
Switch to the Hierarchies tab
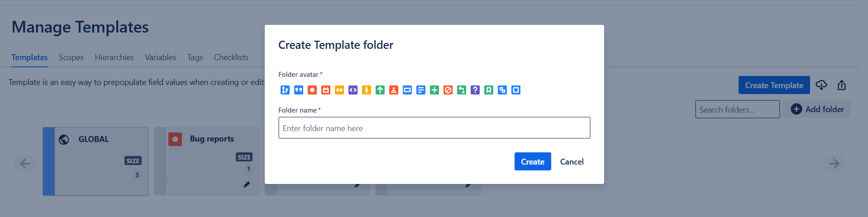114,57
